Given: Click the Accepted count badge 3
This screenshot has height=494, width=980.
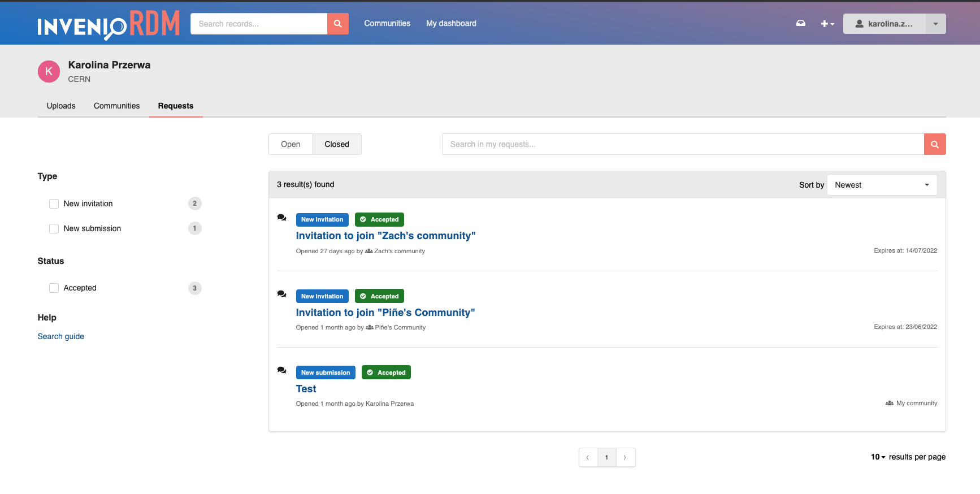Looking at the screenshot, I should (x=194, y=288).
